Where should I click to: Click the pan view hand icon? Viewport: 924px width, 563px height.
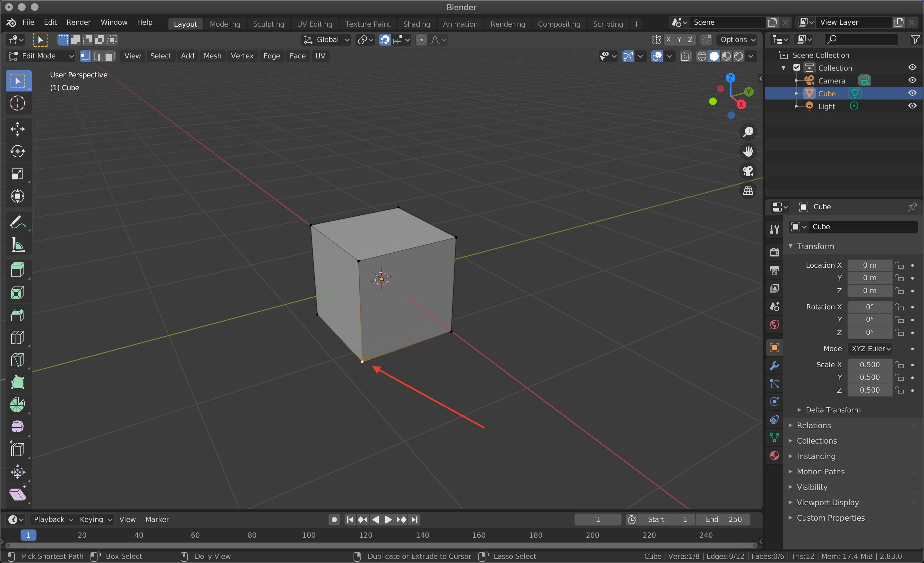coord(748,152)
